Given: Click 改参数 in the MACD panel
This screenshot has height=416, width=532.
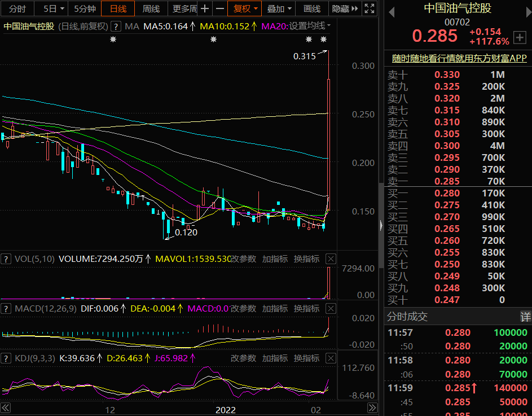Looking at the screenshot, I should tap(243, 309).
